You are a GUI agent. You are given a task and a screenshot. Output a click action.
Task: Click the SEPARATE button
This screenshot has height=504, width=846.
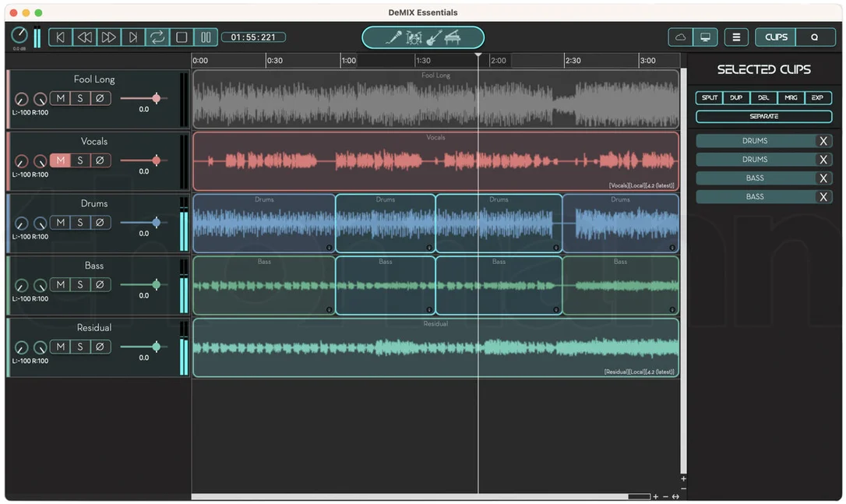coord(763,116)
